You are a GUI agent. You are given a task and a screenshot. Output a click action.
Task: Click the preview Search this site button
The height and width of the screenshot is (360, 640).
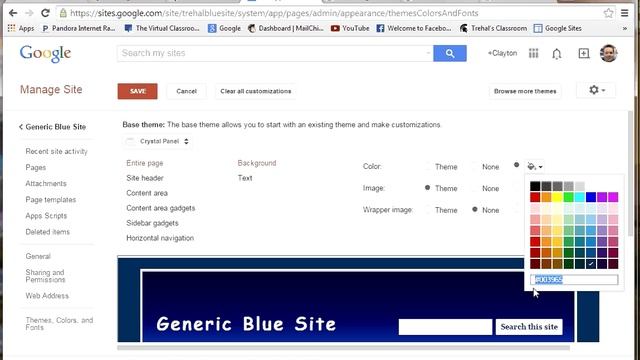(529, 327)
